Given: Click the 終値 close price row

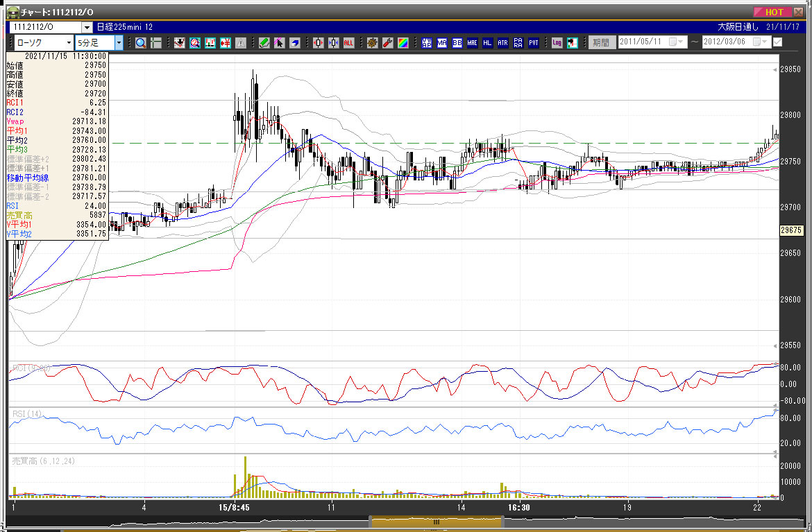Looking at the screenshot, I should click(56, 93).
